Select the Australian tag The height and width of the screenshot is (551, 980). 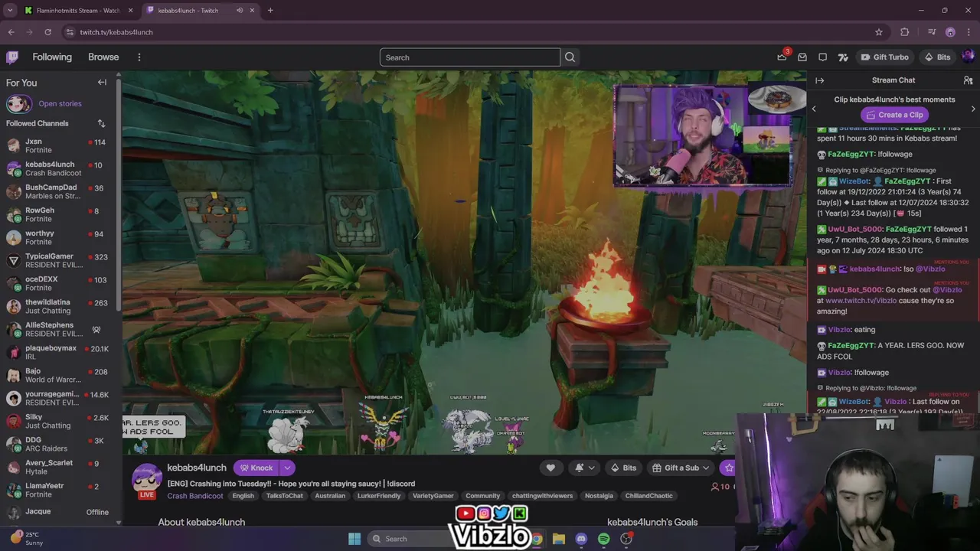(x=330, y=496)
